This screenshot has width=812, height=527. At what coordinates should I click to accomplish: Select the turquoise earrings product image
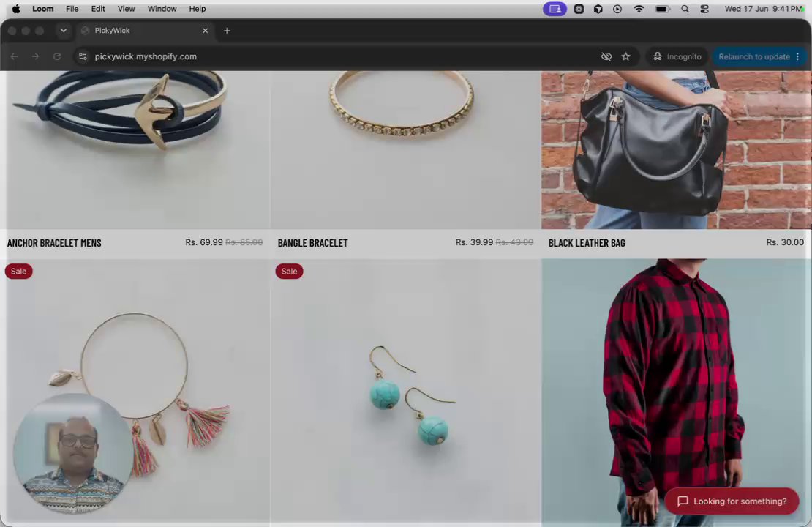(405, 392)
